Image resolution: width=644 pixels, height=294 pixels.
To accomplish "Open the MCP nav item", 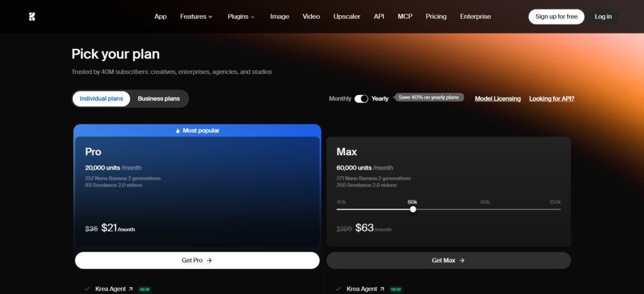I will click(405, 17).
